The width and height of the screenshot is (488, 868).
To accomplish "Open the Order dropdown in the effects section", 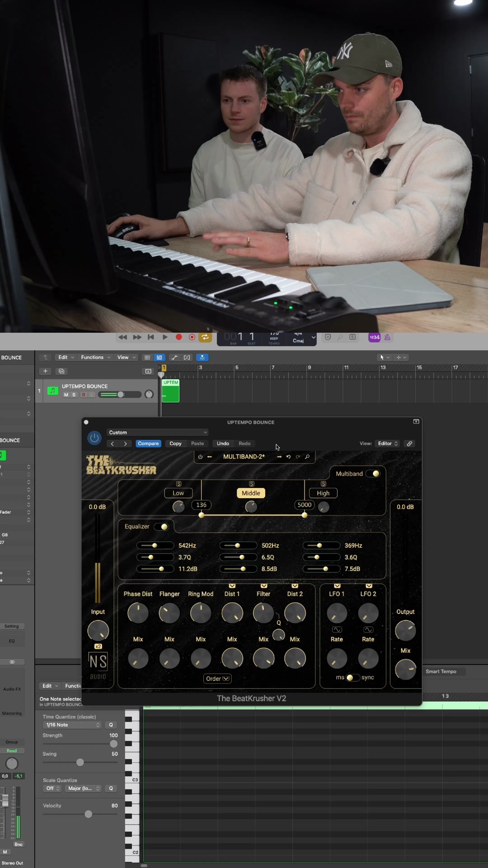I will coord(217,679).
